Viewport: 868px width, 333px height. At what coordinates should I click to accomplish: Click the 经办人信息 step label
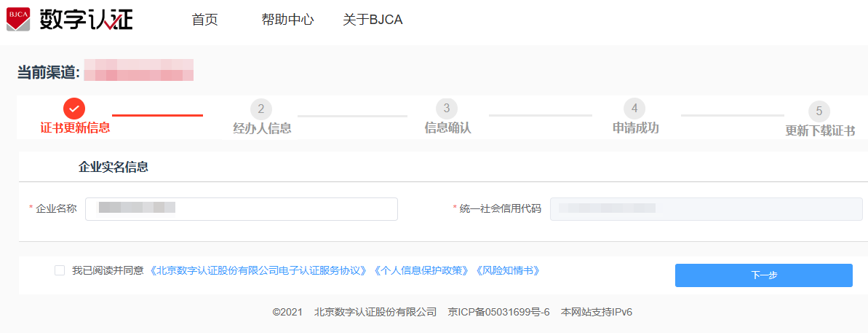[263, 128]
